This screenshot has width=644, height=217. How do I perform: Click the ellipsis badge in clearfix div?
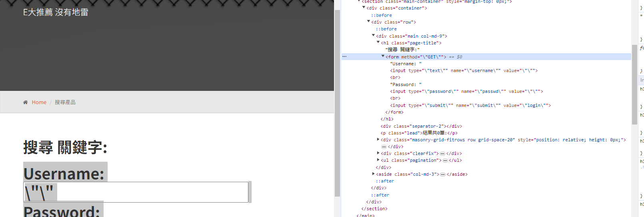tap(442, 154)
